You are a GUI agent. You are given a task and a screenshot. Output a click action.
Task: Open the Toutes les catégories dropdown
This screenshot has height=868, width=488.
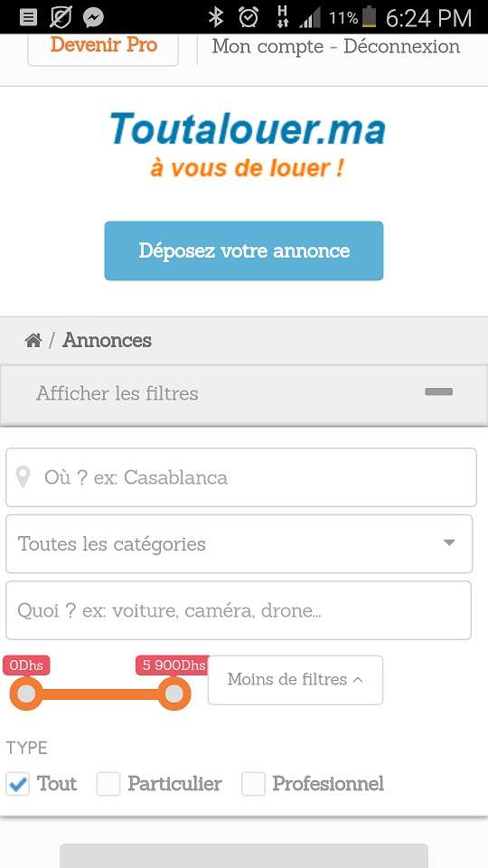[x=239, y=543]
